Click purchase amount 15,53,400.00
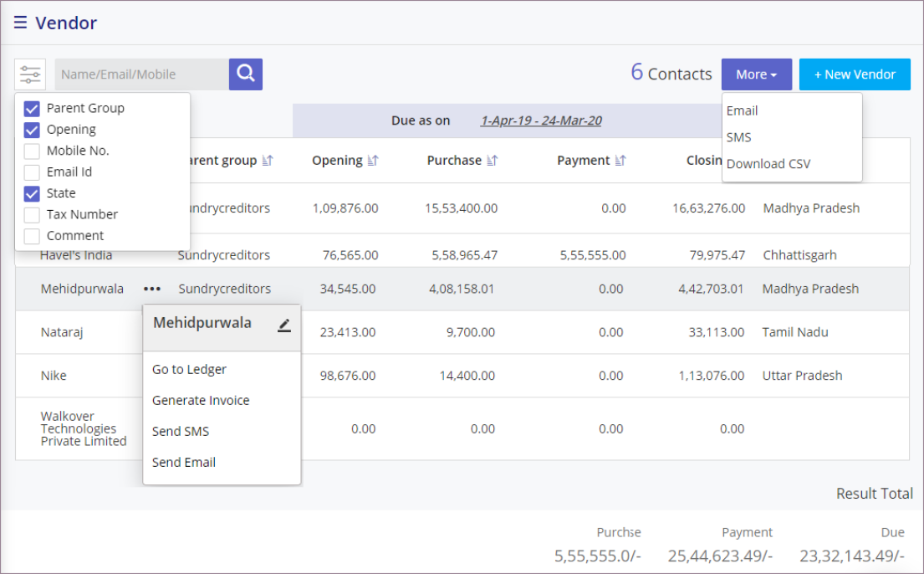924x574 pixels. (x=461, y=208)
